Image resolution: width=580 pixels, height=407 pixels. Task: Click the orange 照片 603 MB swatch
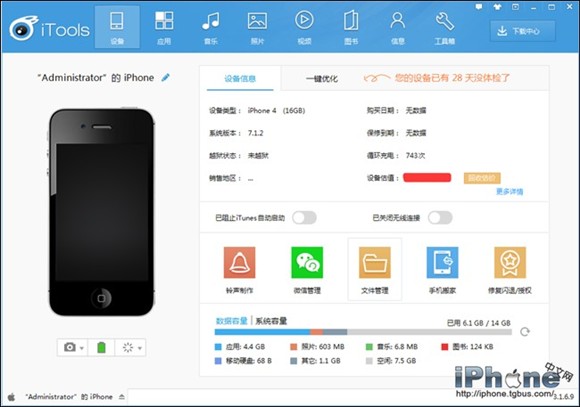pyautogui.click(x=294, y=347)
